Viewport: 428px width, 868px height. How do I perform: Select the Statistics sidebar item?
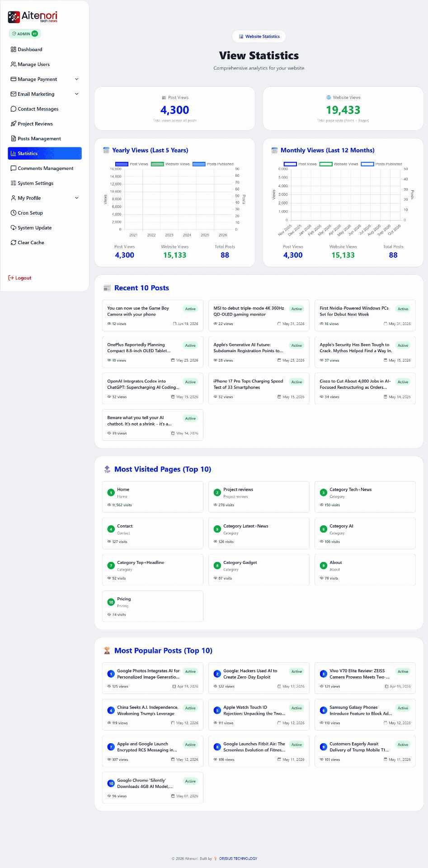click(x=45, y=153)
